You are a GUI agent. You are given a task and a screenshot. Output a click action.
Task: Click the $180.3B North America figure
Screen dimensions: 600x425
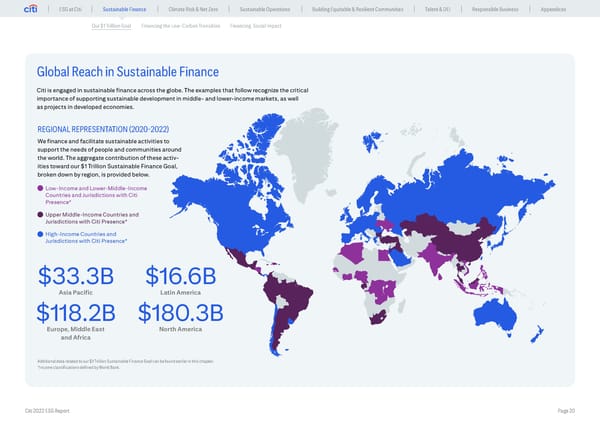(183, 314)
